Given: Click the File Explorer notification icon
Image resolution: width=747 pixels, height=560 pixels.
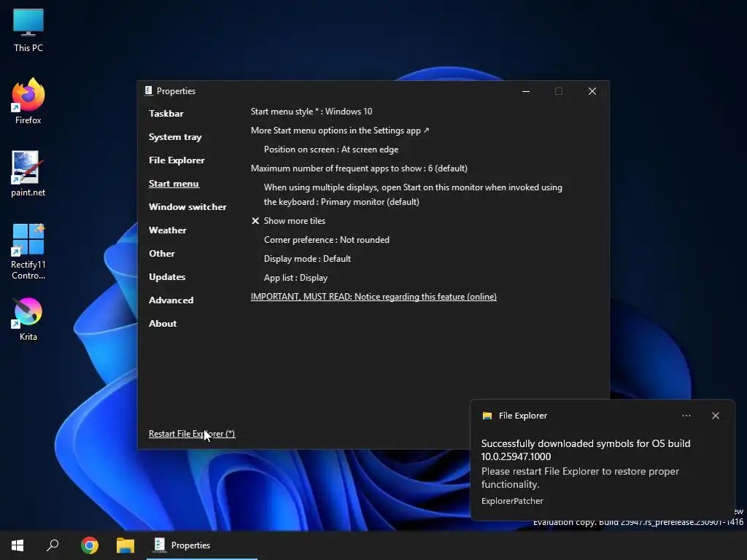Looking at the screenshot, I should [487, 416].
